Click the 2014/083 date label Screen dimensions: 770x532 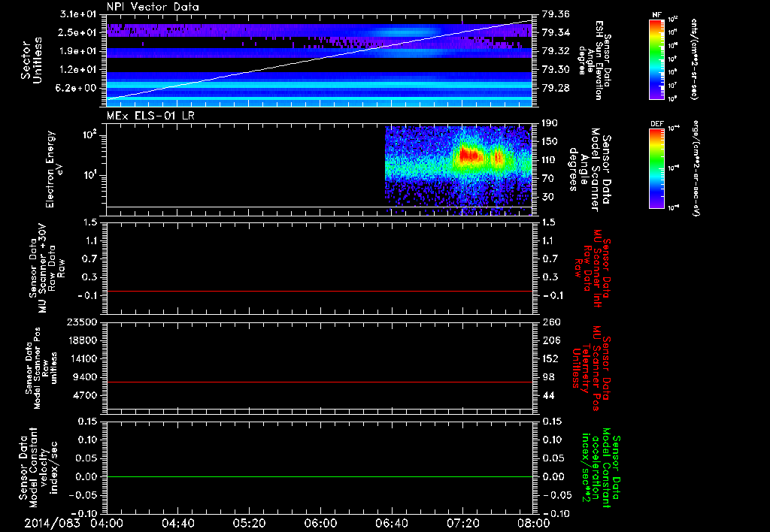pyautogui.click(x=51, y=522)
